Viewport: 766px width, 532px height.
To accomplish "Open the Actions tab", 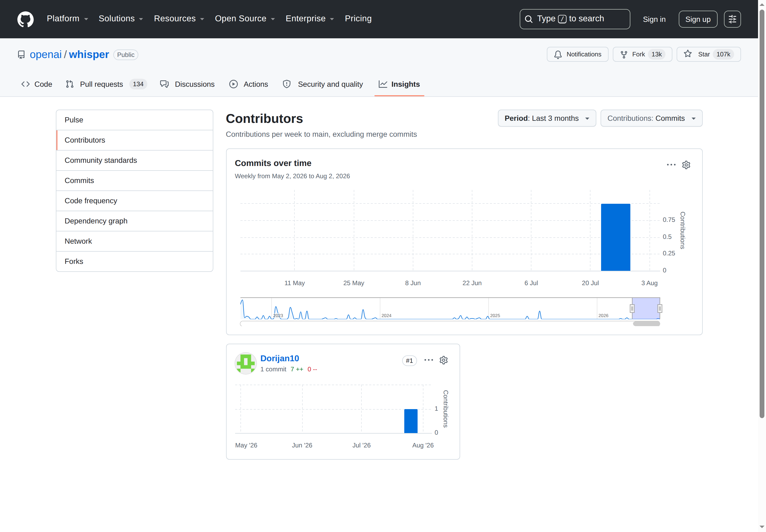I will click(x=249, y=84).
